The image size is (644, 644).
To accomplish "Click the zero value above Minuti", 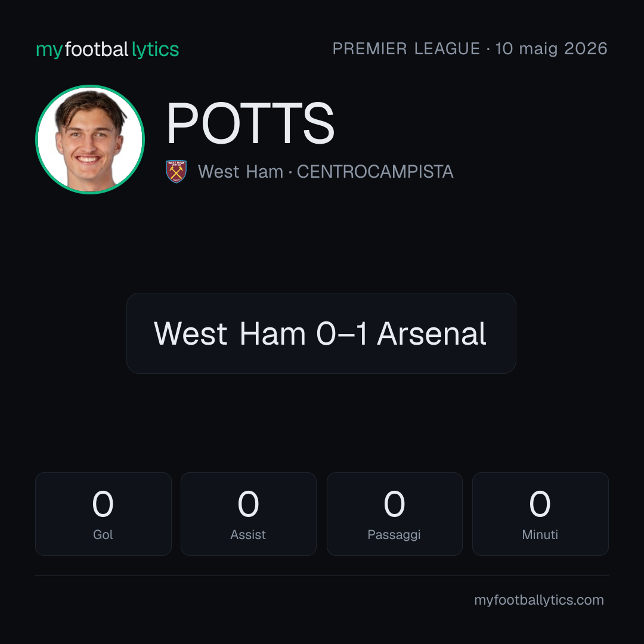I will [540, 504].
